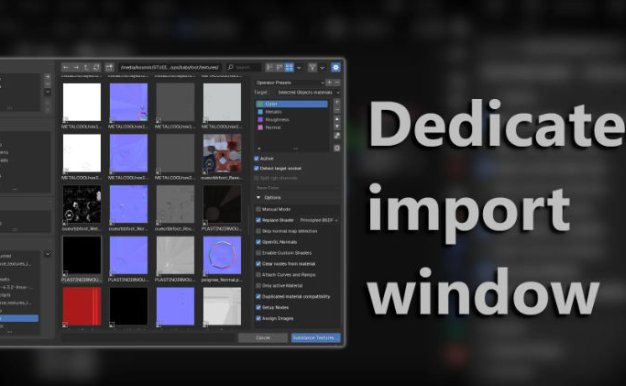Open the Operator Presets dropdown

[x=290, y=83]
